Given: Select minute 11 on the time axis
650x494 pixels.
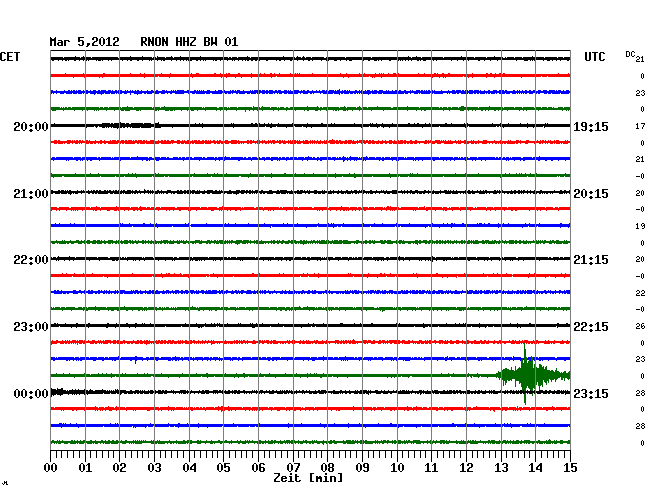Looking at the screenshot, I should click(432, 467).
